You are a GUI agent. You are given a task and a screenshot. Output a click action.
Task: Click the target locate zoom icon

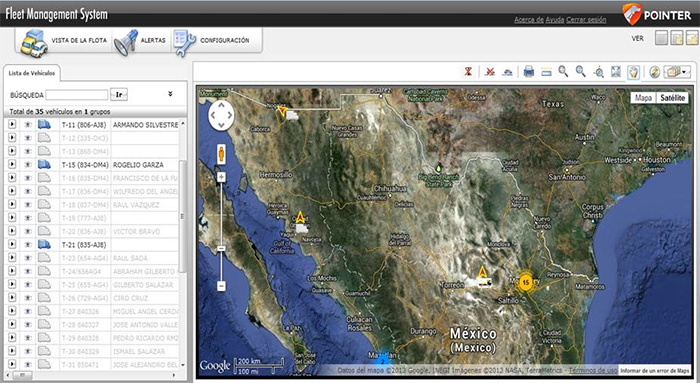599,72
